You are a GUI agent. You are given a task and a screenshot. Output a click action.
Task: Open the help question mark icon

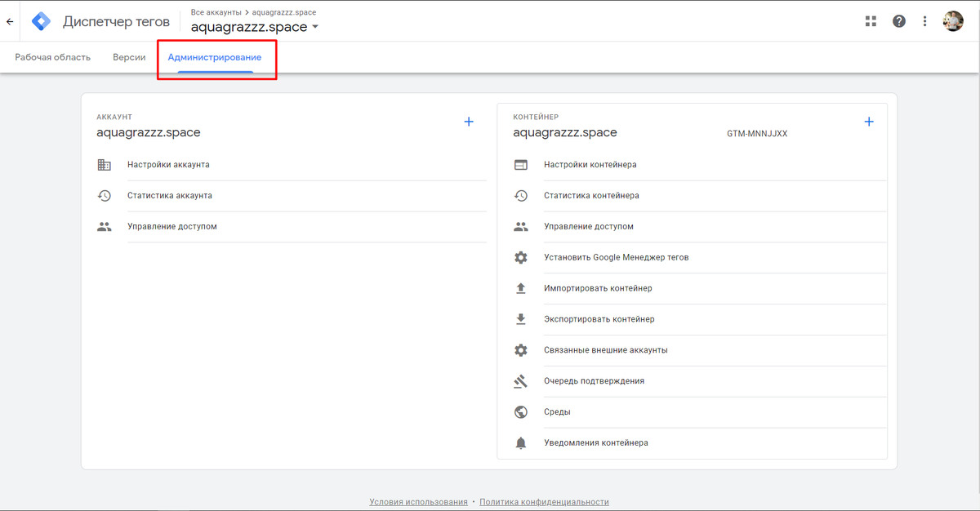point(899,21)
